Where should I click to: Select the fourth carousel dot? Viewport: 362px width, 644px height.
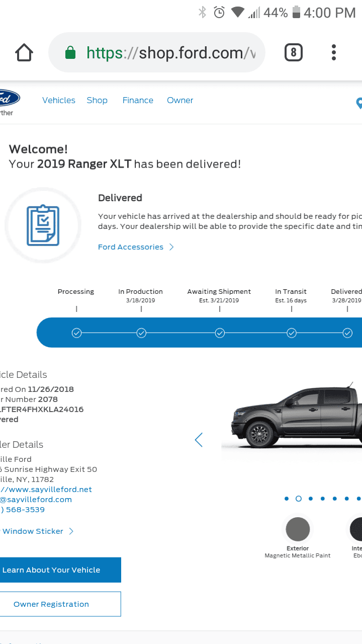tap(322, 499)
